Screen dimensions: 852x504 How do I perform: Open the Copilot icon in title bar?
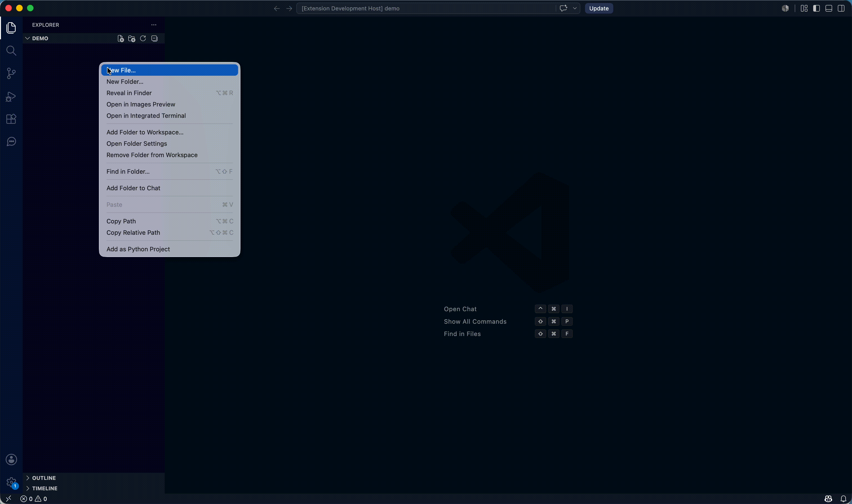pyautogui.click(x=785, y=9)
